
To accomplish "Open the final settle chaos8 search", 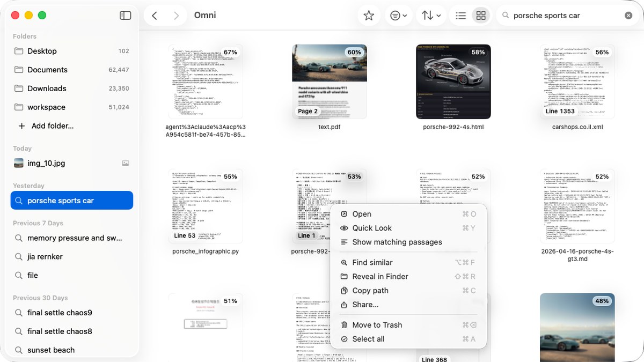I will [71, 331].
